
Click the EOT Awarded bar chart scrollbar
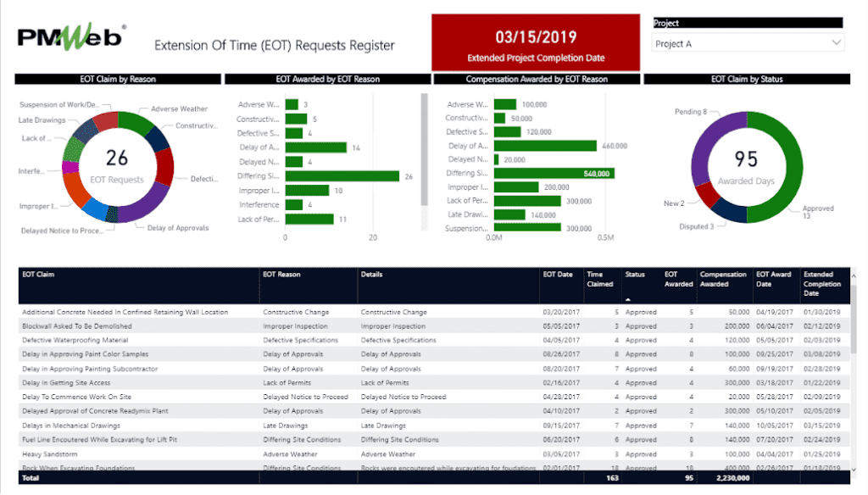pyautogui.click(x=423, y=148)
